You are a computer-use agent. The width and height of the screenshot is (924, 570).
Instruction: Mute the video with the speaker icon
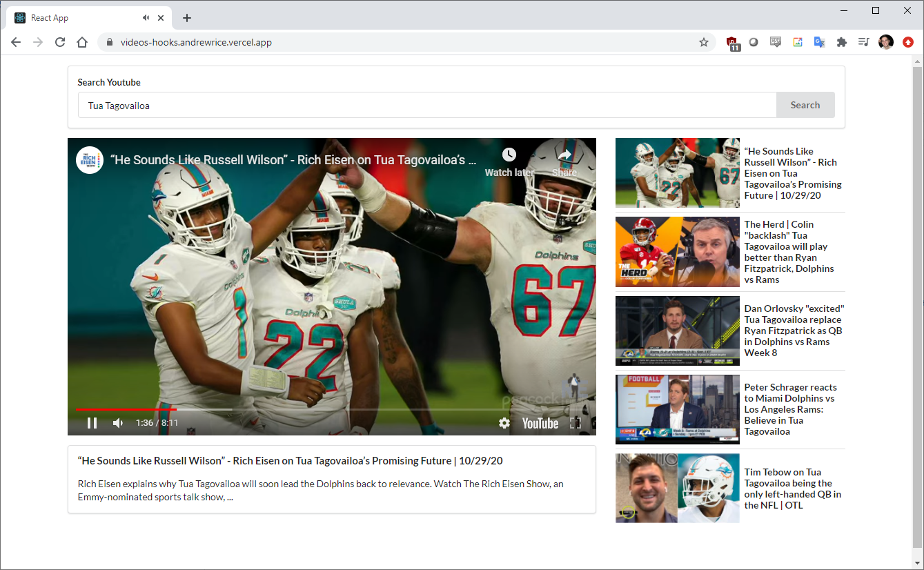coord(118,423)
